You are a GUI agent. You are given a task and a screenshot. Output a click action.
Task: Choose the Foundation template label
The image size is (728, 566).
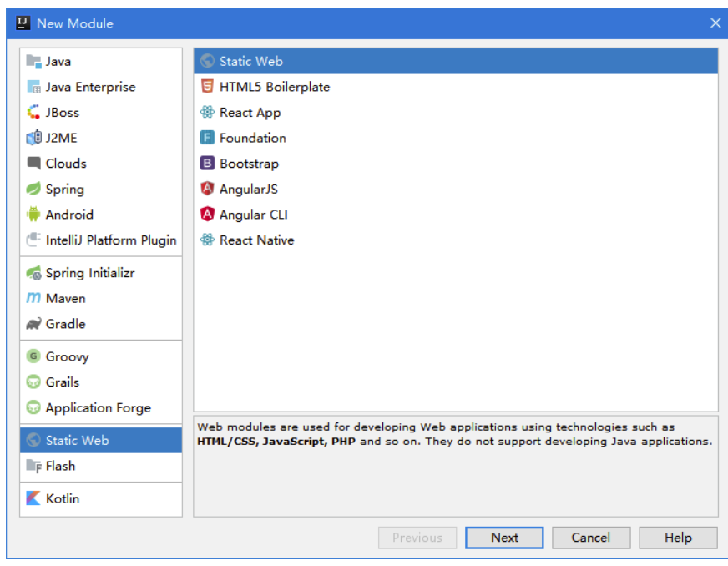point(253,139)
